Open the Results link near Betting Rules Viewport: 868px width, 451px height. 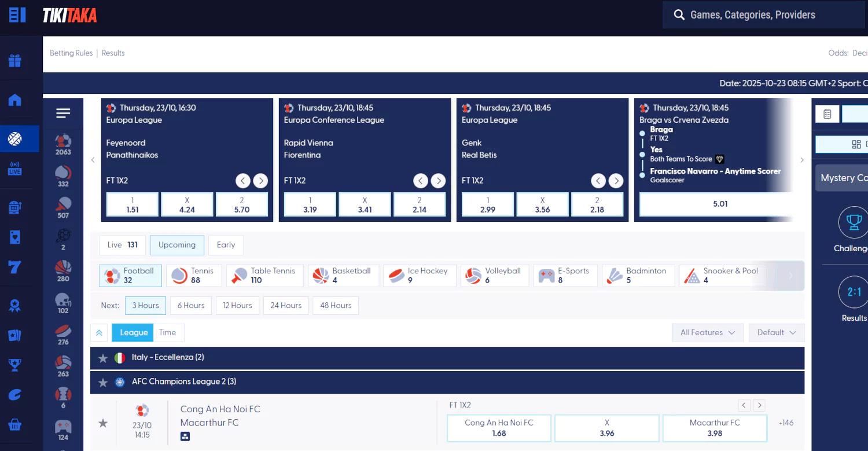pos(113,53)
